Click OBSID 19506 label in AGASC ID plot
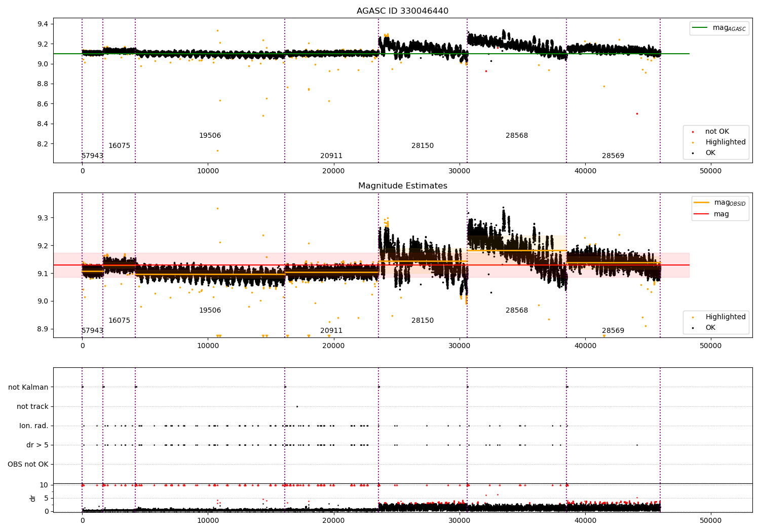This screenshot has width=760, height=532. click(210, 136)
